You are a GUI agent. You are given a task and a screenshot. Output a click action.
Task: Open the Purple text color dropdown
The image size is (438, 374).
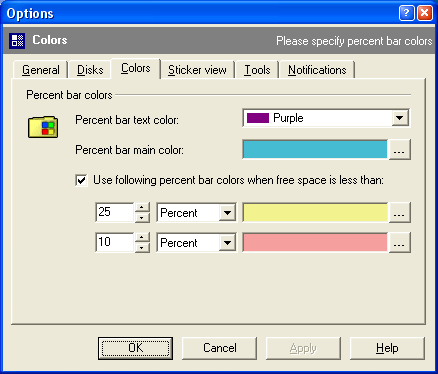[x=399, y=118]
